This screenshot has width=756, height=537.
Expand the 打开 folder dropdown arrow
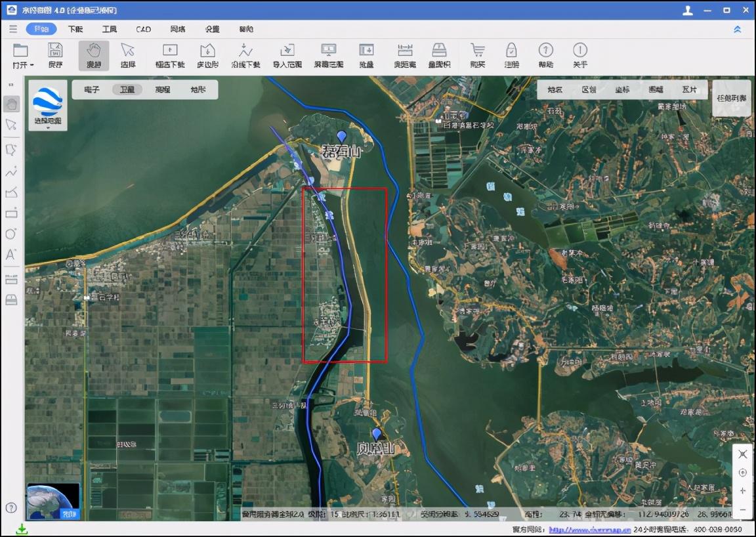click(x=31, y=65)
